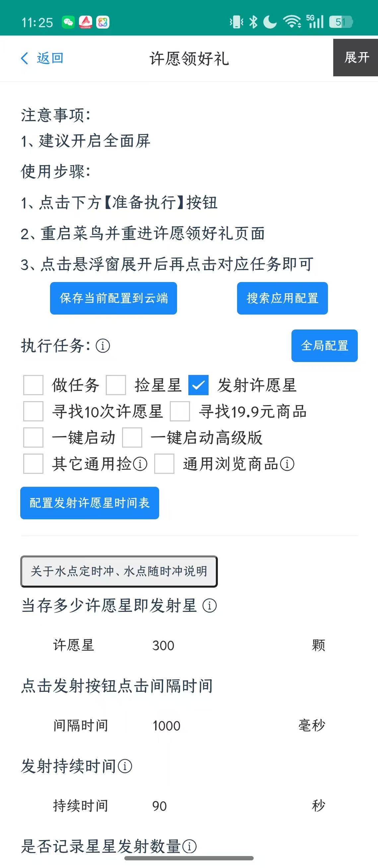
Task: Enable the 做任务 checkbox
Action: click(33, 385)
